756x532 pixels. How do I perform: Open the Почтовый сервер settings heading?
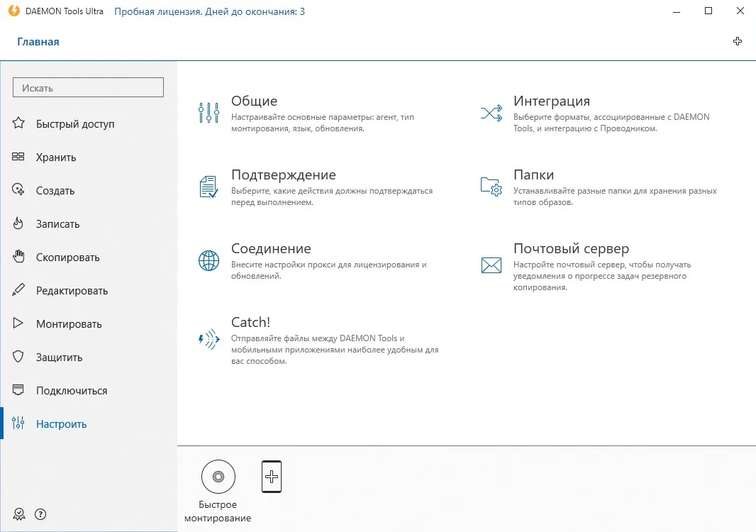[571, 248]
